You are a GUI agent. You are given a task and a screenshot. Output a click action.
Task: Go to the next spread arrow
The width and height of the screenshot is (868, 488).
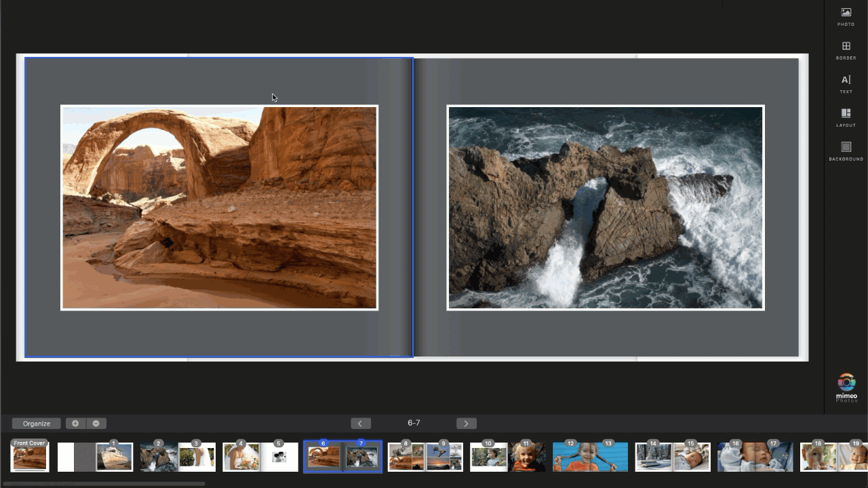point(466,424)
